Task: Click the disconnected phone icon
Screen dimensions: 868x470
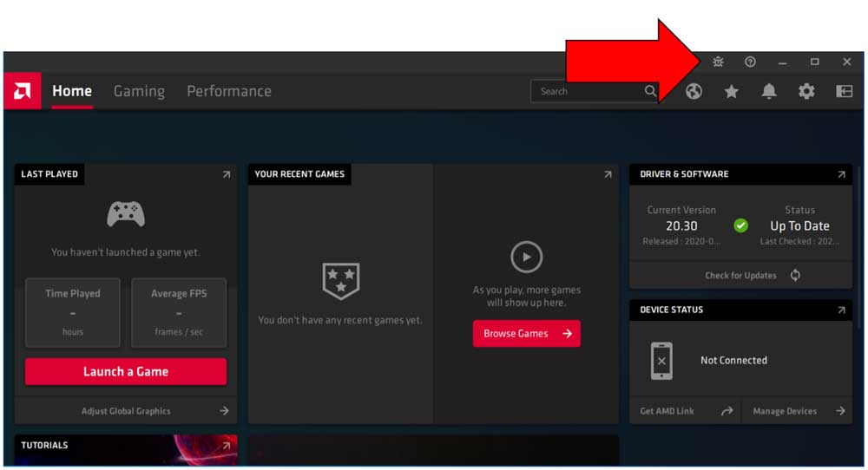Action: 661,361
